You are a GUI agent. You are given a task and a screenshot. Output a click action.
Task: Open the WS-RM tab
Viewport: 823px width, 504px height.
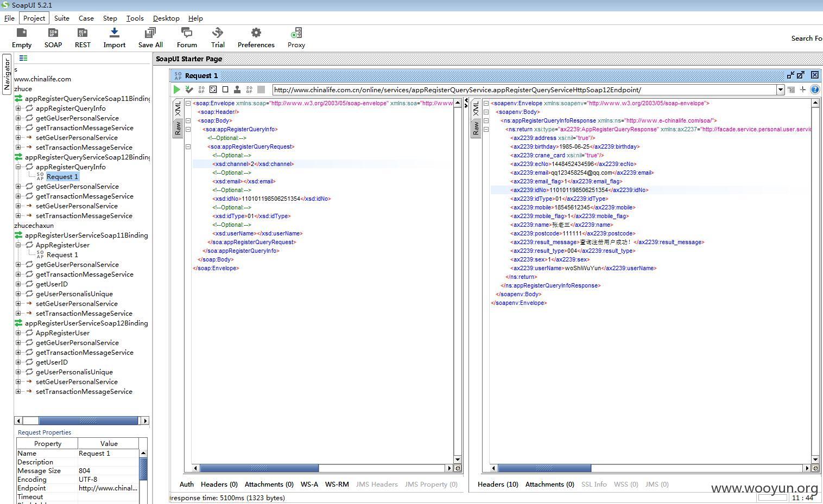pos(337,484)
